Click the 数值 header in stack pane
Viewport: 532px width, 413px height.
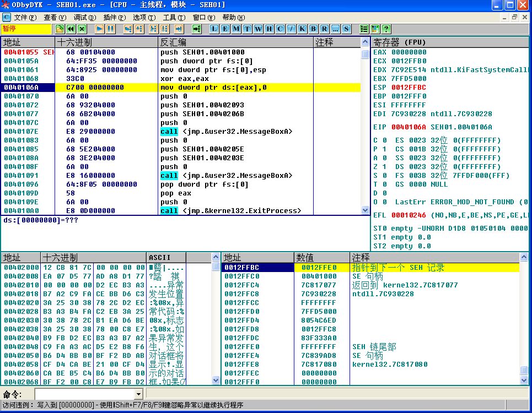321,257
